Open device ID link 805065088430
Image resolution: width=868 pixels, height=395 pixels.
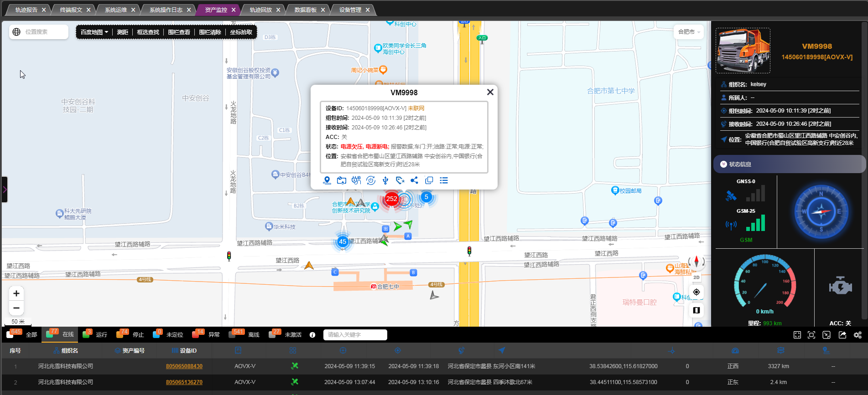click(184, 366)
